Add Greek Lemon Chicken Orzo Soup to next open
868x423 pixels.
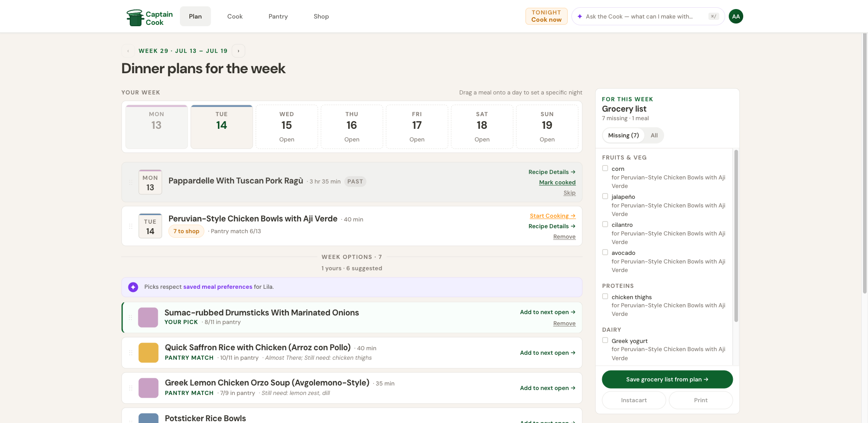[547, 388]
